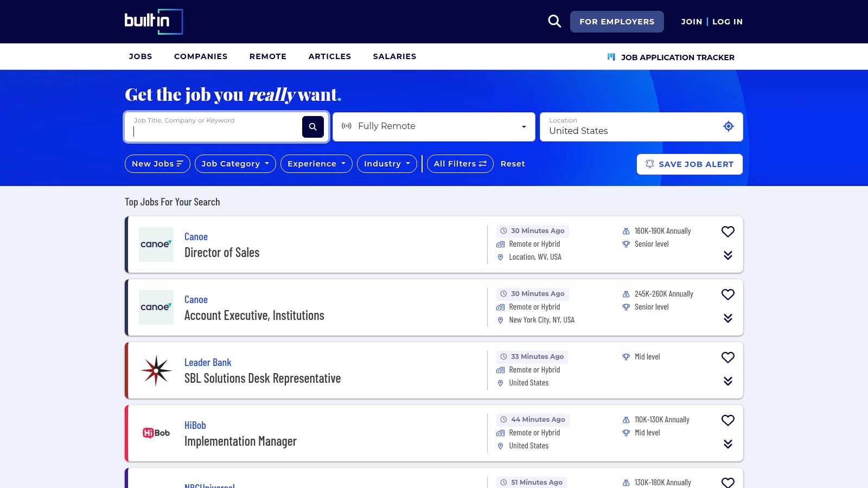Open the Experience filter dropdown

(x=316, y=164)
